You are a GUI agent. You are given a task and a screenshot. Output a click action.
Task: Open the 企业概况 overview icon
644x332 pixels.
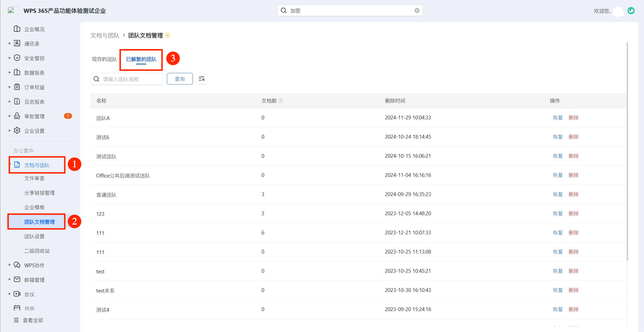coord(17,29)
